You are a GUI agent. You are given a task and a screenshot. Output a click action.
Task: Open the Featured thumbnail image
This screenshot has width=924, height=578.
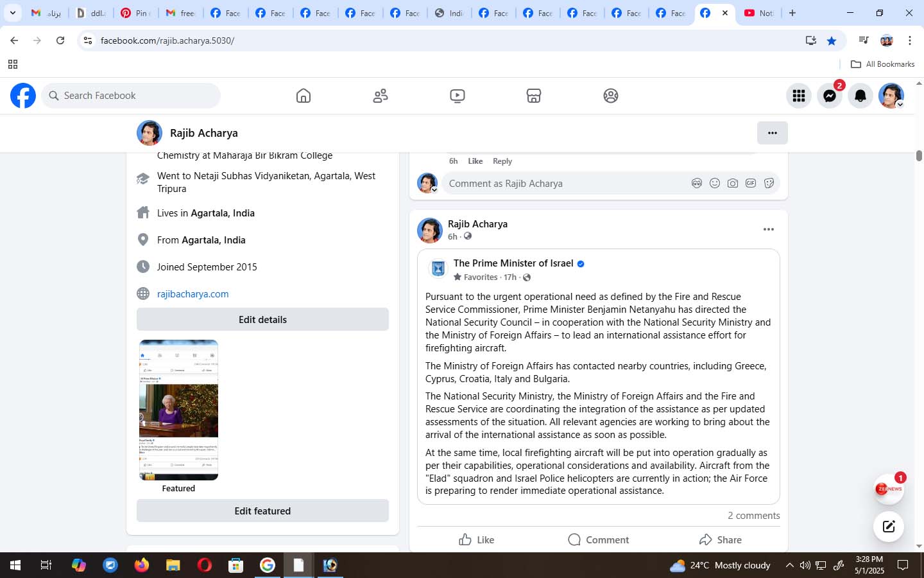[x=178, y=410]
